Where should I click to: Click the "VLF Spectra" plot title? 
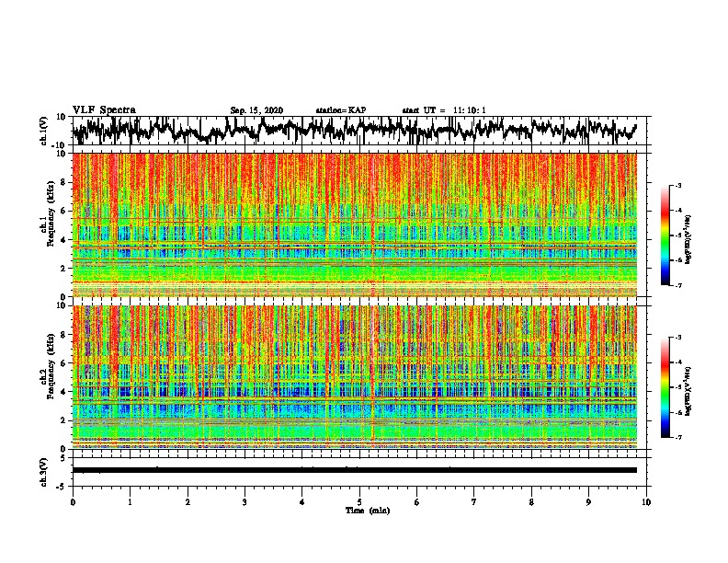[x=104, y=110]
